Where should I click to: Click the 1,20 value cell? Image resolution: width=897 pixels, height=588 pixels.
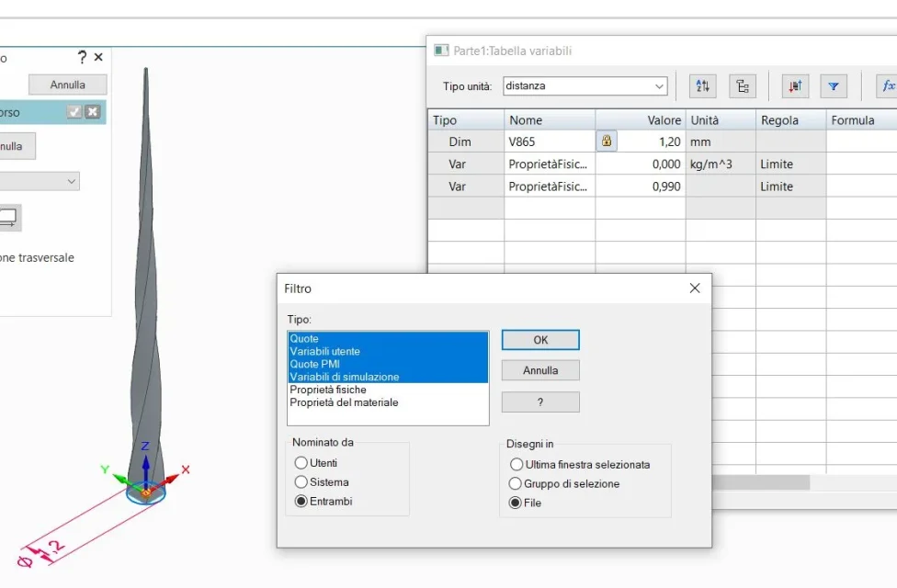(651, 141)
